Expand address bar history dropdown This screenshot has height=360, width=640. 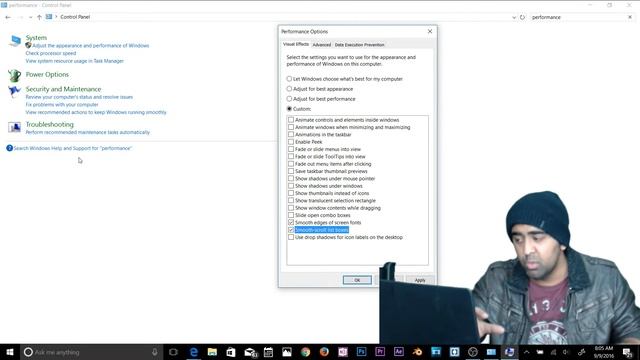pos(514,17)
